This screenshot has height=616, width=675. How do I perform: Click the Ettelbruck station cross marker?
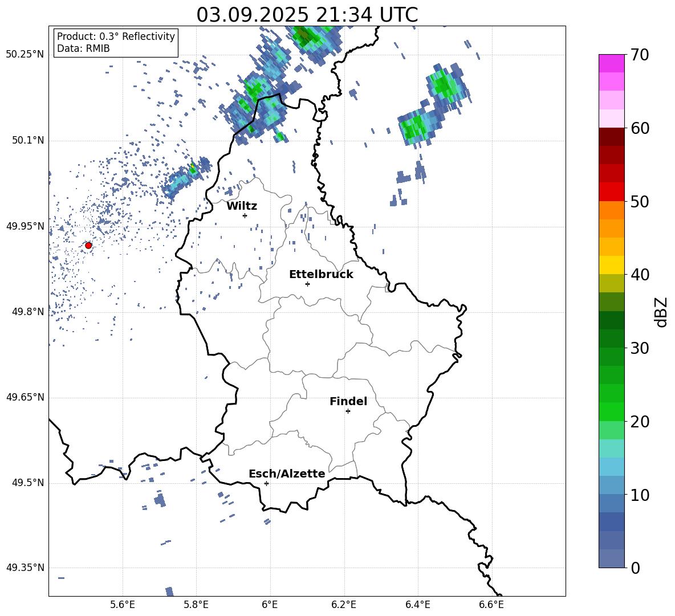coord(307,284)
